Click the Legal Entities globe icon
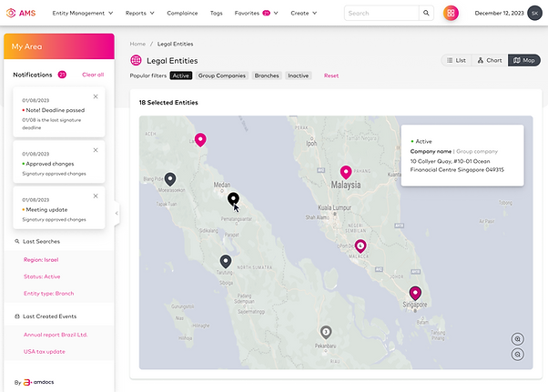The image size is (548, 392). tap(136, 60)
